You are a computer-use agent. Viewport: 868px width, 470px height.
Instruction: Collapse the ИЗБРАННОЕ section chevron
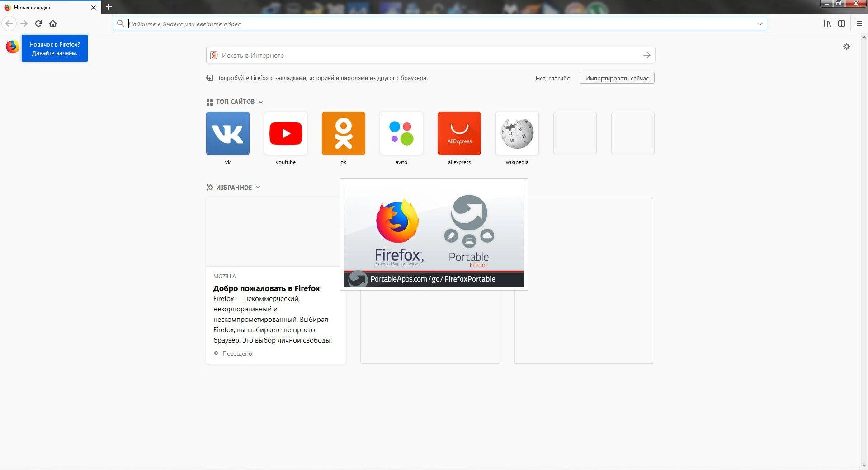click(x=258, y=188)
